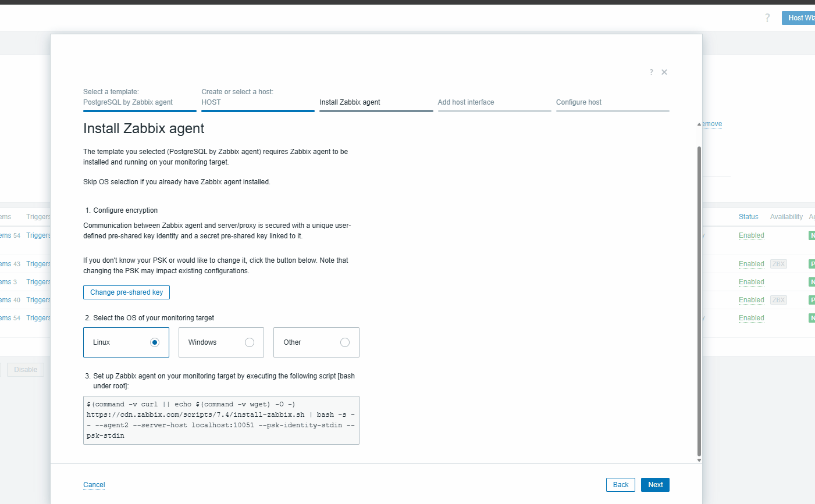Image resolution: width=815 pixels, height=504 pixels.
Task: Click the 'Skip OS selection if you already have' text
Action: [177, 182]
